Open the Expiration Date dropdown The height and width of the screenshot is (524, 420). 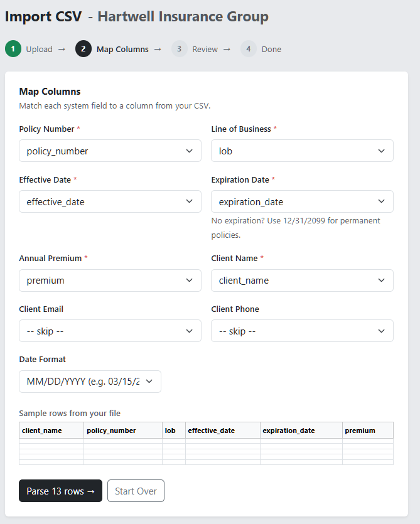click(x=302, y=201)
